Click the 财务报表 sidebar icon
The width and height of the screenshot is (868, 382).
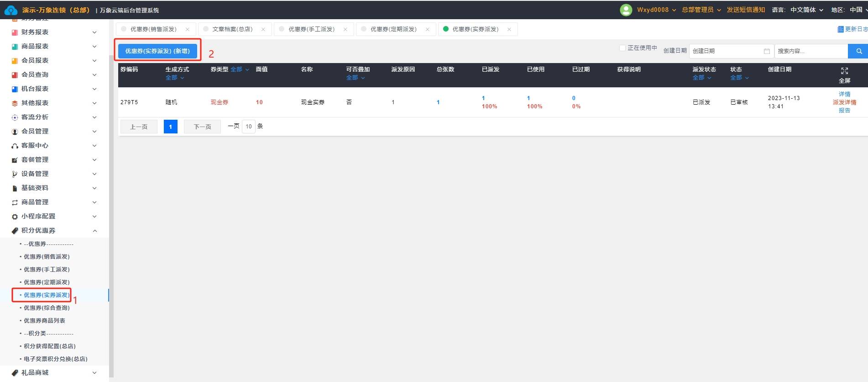coord(15,32)
